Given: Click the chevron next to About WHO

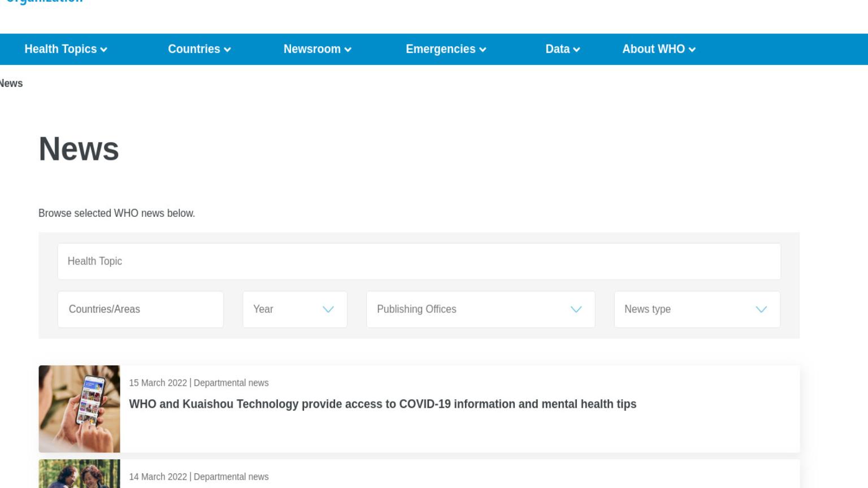Looking at the screenshot, I should tap(692, 50).
